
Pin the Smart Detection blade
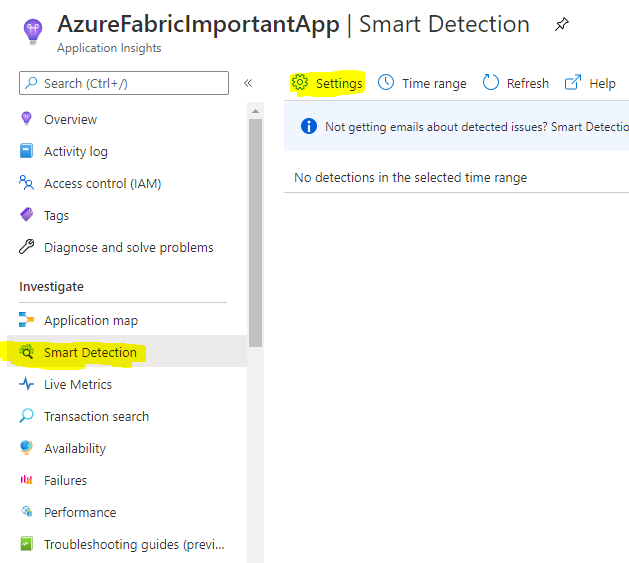562,24
